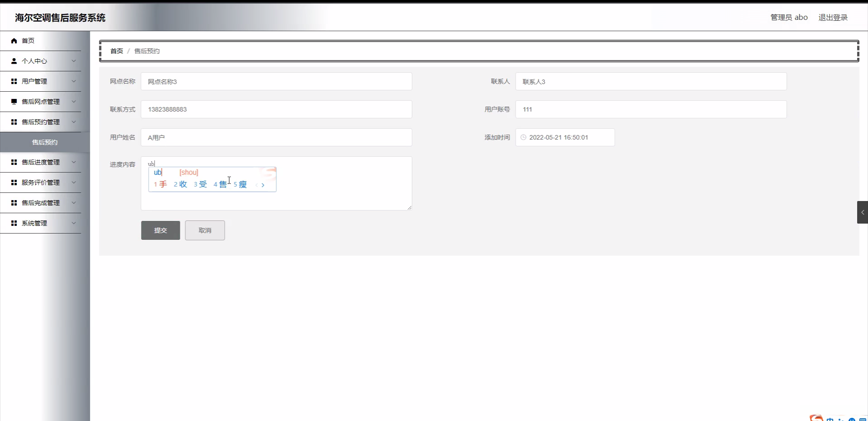Expand the 用户管理 chevron
The width and height of the screenshot is (868, 421).
(x=74, y=81)
